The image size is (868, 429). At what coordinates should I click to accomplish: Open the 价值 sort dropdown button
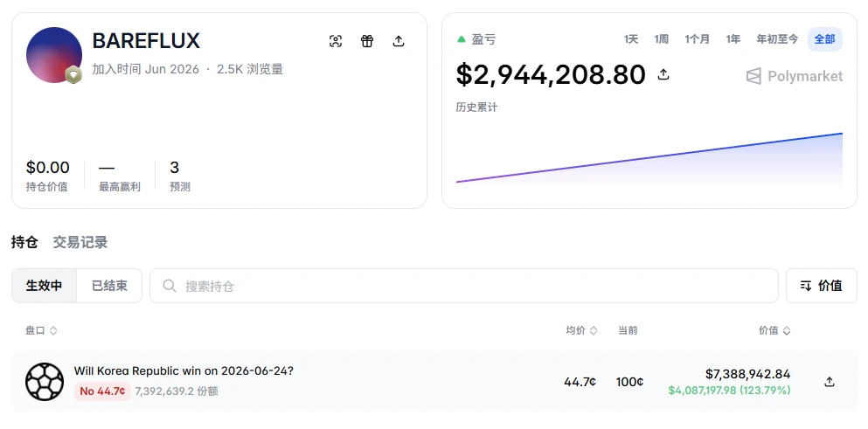(x=822, y=286)
